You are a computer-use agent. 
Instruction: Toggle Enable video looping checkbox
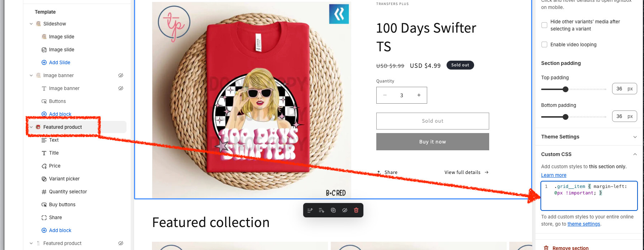point(544,44)
